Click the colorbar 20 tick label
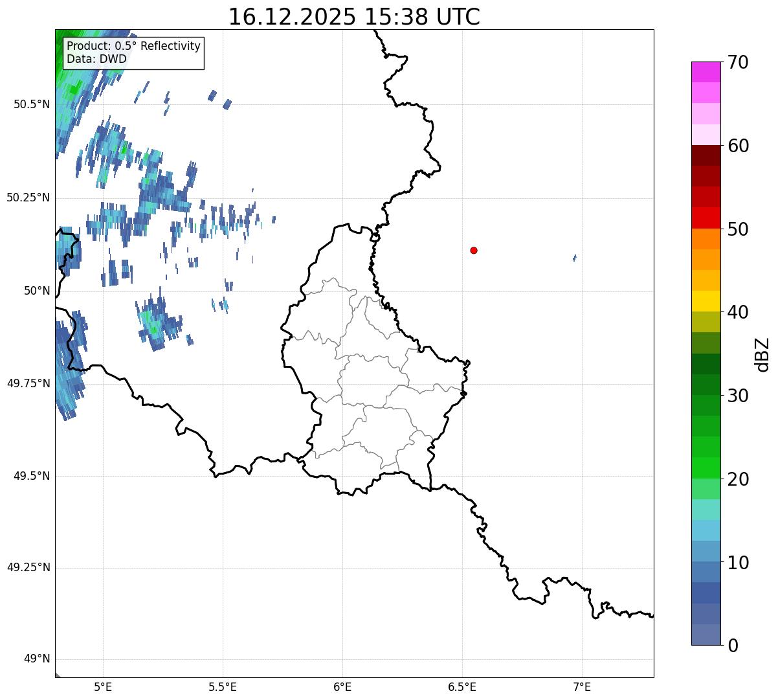The width and height of the screenshot is (778, 700). [x=739, y=479]
